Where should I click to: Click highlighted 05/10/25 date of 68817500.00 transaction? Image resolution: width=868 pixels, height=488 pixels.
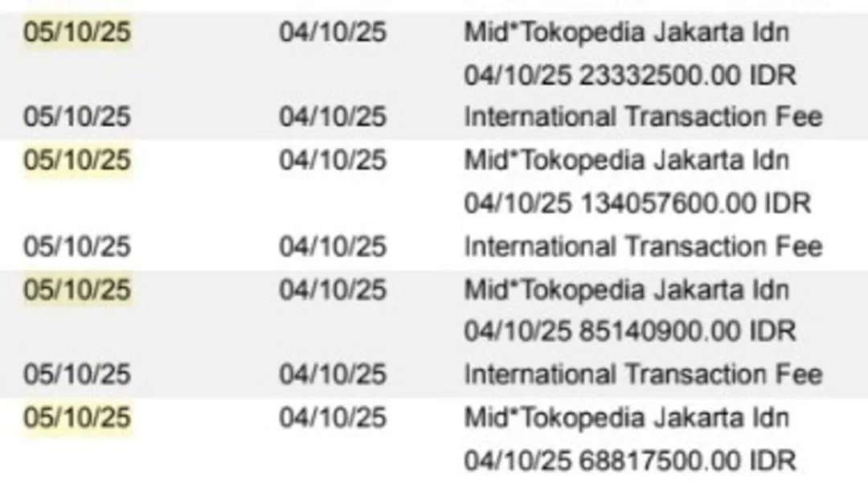(x=76, y=418)
